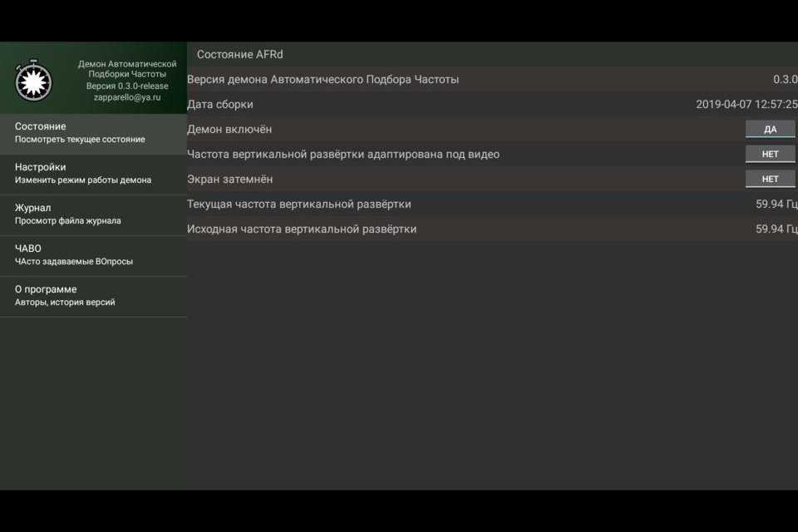Toggle the Экран затемнён НЕТ switch
The width and height of the screenshot is (798, 532).
(770, 180)
